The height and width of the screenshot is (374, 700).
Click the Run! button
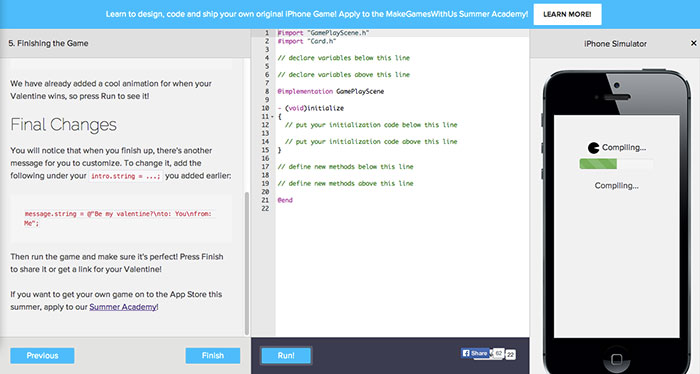pos(286,355)
